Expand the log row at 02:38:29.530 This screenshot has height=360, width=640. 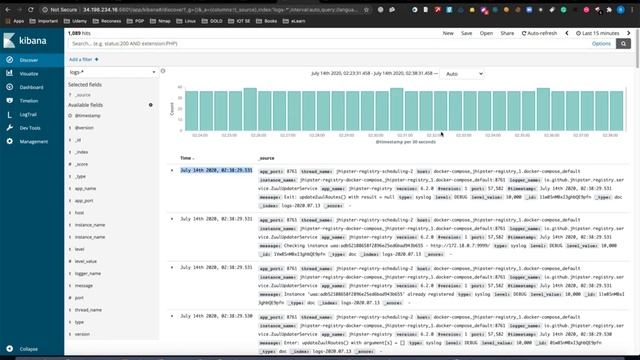172,316
